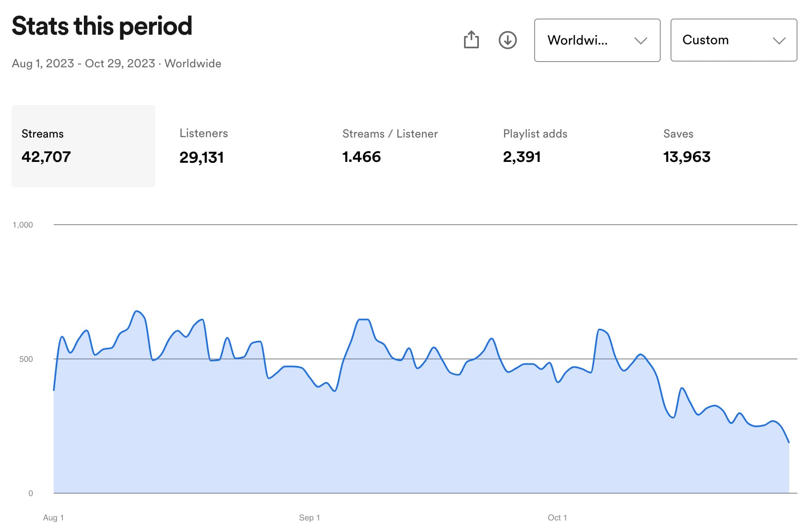This screenshot has height=532, width=809.
Task: Select the Streams stat tab
Action: coord(83,146)
